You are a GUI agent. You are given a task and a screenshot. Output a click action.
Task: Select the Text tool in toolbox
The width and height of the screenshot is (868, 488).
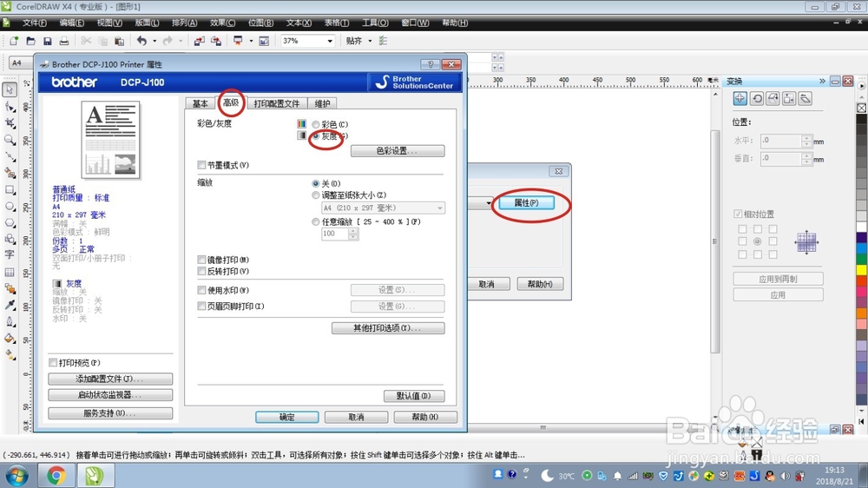(10, 254)
